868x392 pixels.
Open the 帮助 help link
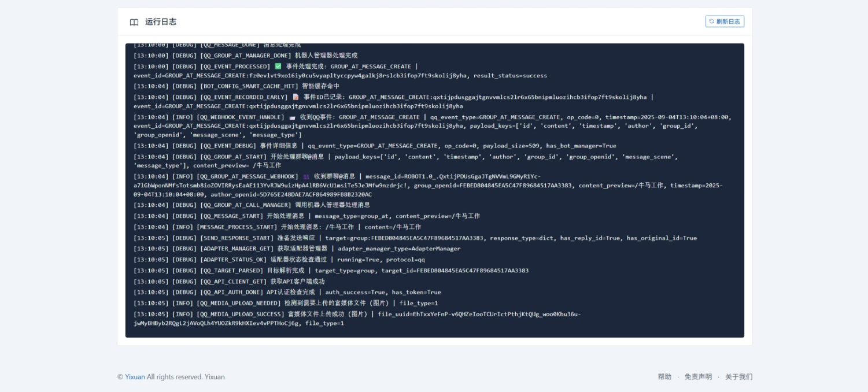664,377
